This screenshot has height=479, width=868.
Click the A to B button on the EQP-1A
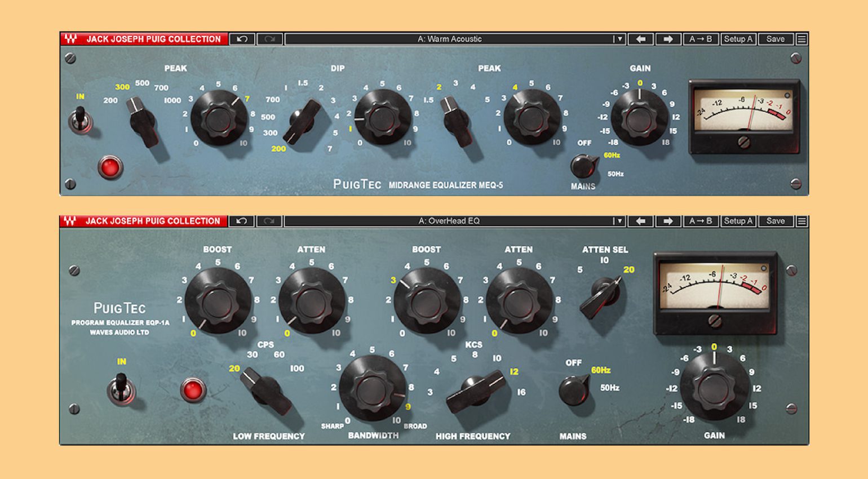[x=702, y=221]
